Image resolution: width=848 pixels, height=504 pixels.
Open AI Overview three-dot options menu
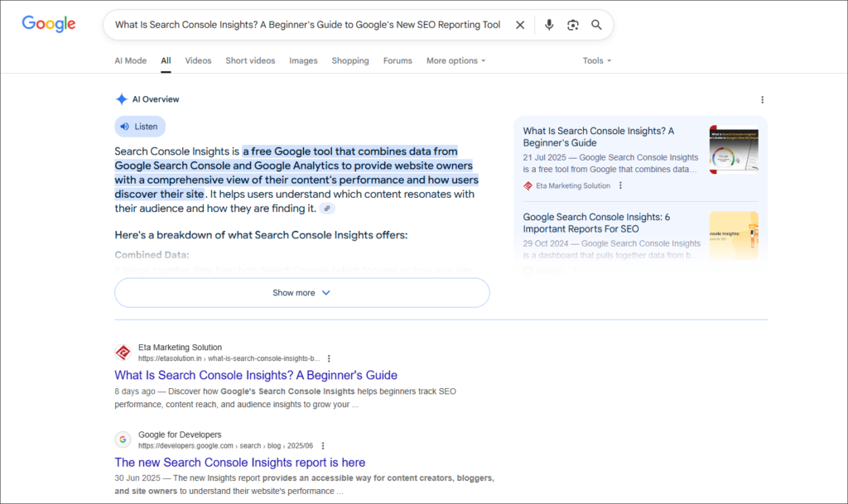coord(762,99)
